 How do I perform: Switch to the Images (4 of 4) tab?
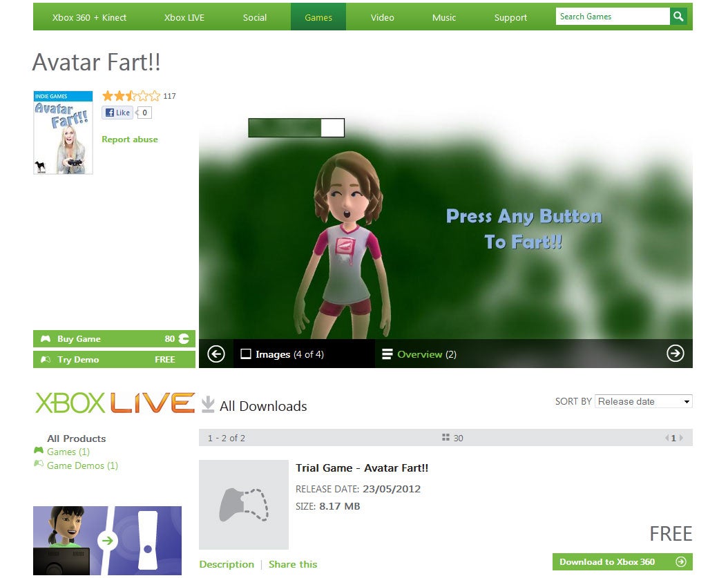click(x=304, y=354)
